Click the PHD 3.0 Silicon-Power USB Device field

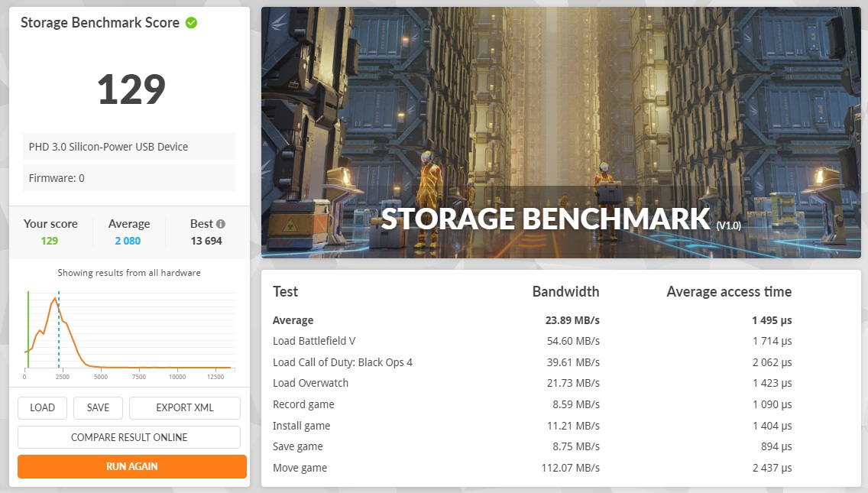[x=129, y=146]
